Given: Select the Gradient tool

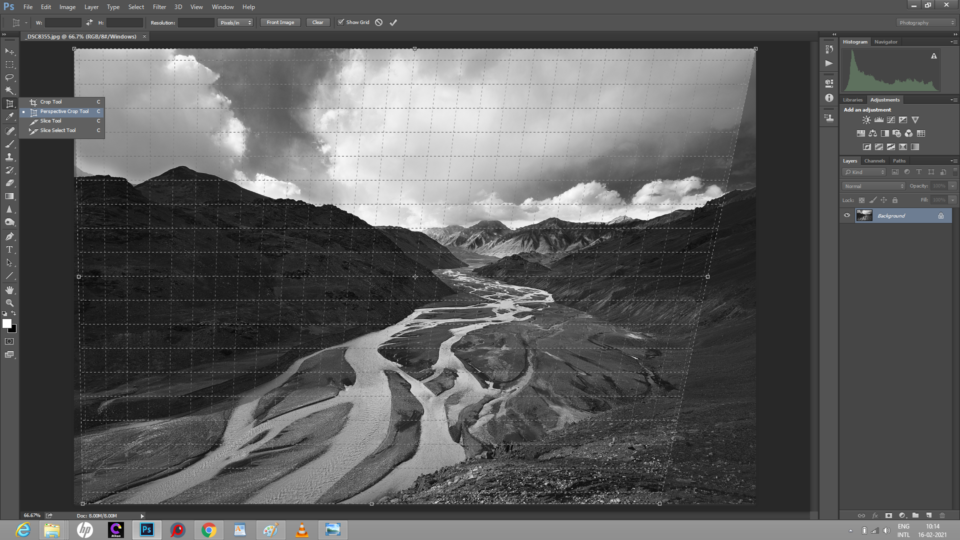Looking at the screenshot, I should click(x=10, y=197).
